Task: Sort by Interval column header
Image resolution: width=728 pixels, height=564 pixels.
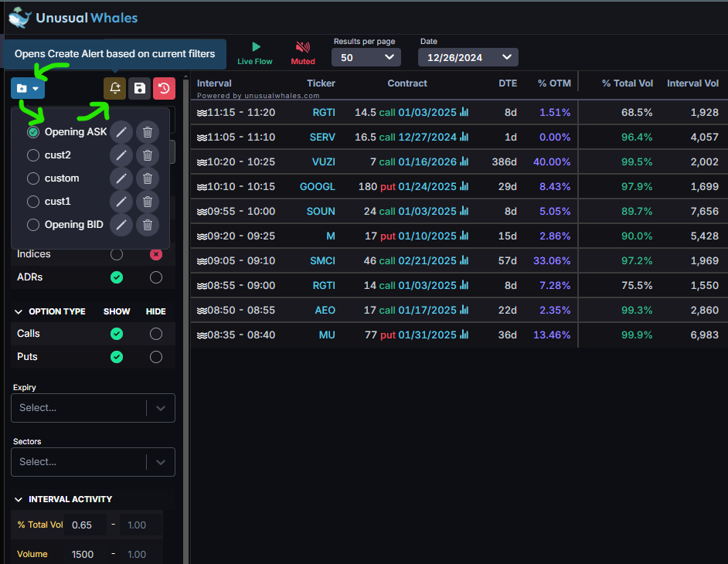Action: coord(214,83)
